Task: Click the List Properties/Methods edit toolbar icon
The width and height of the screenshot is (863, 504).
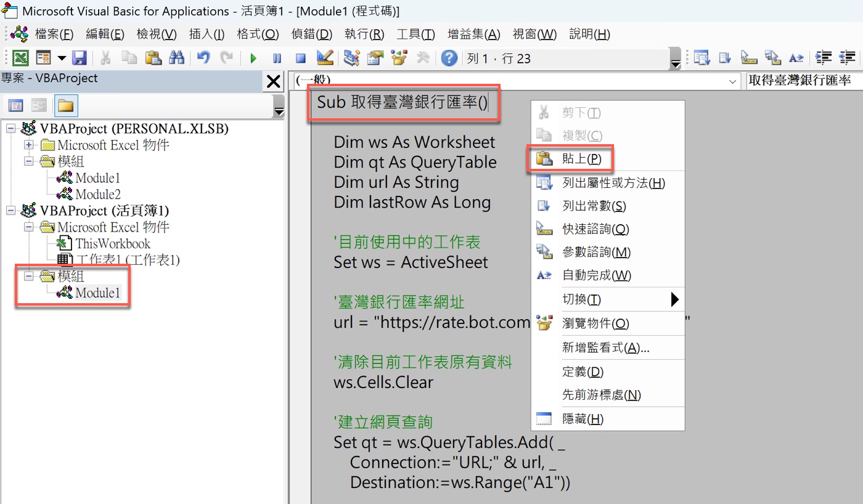Action: coord(701,58)
